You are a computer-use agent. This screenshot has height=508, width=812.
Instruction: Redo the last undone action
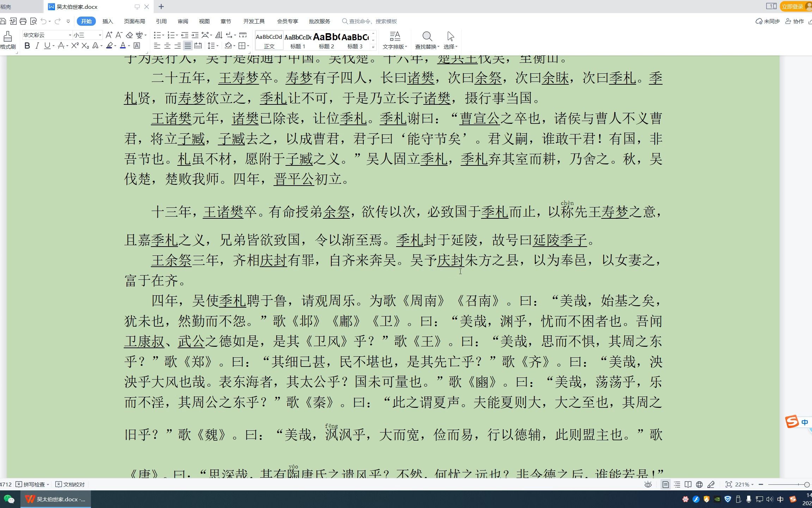tap(57, 22)
